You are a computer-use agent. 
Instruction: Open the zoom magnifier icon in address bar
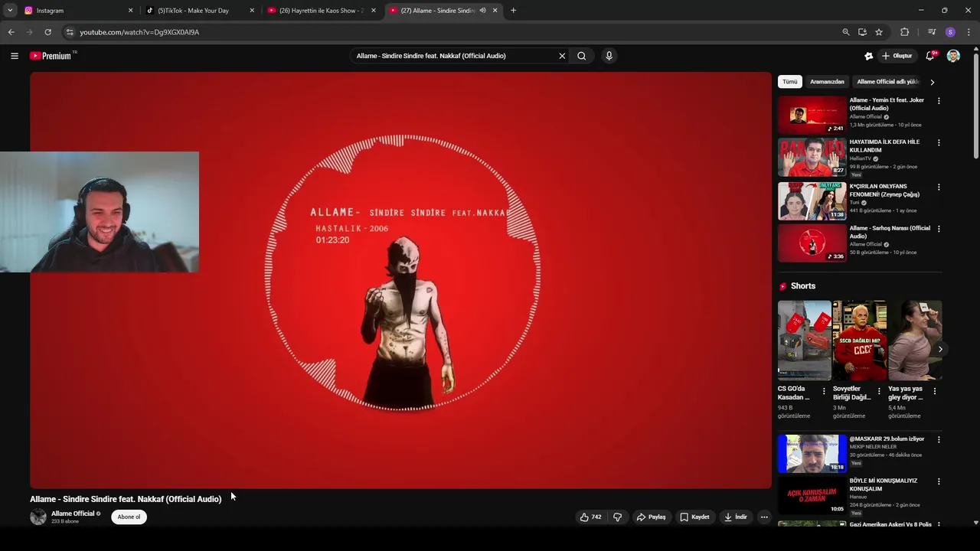coord(846,32)
